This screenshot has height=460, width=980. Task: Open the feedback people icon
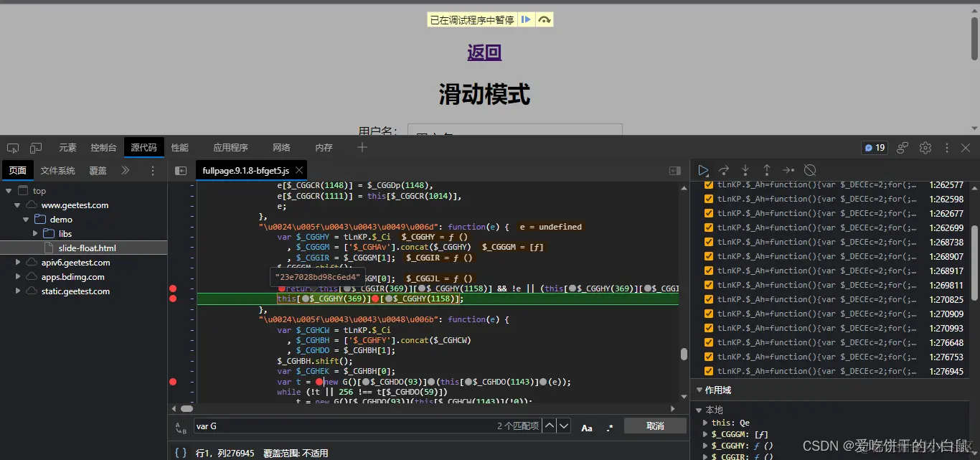coord(903,148)
